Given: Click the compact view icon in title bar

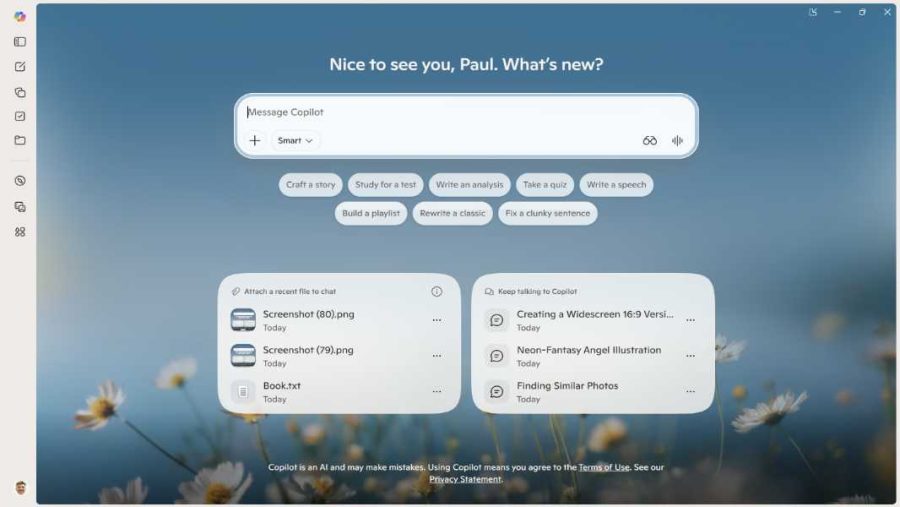Looking at the screenshot, I should point(813,12).
